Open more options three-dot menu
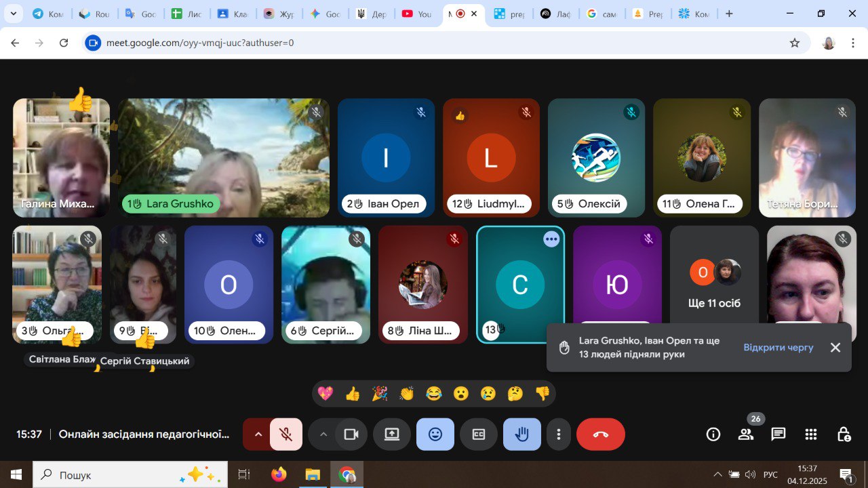The height and width of the screenshot is (488, 868). (559, 434)
